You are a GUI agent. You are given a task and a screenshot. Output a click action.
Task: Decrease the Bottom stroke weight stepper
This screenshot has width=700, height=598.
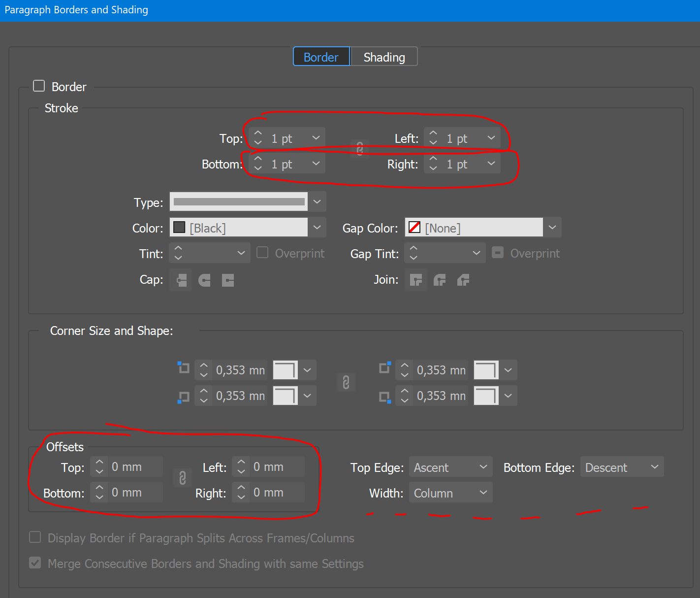(258, 168)
